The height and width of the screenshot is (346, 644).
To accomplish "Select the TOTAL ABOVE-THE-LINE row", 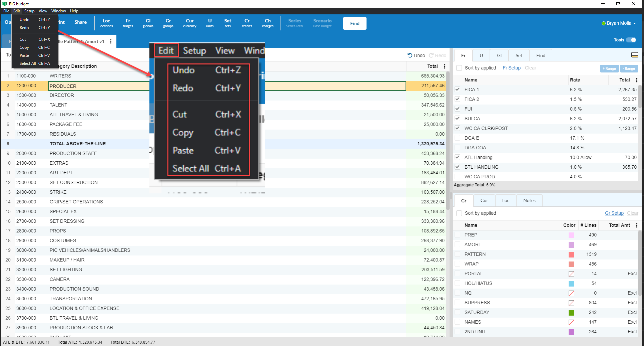I will pos(223,144).
